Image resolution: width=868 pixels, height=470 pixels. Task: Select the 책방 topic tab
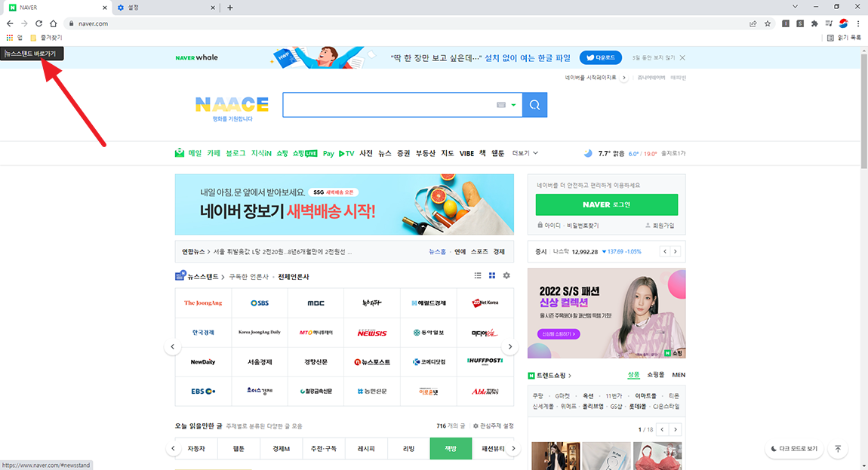tap(451, 448)
